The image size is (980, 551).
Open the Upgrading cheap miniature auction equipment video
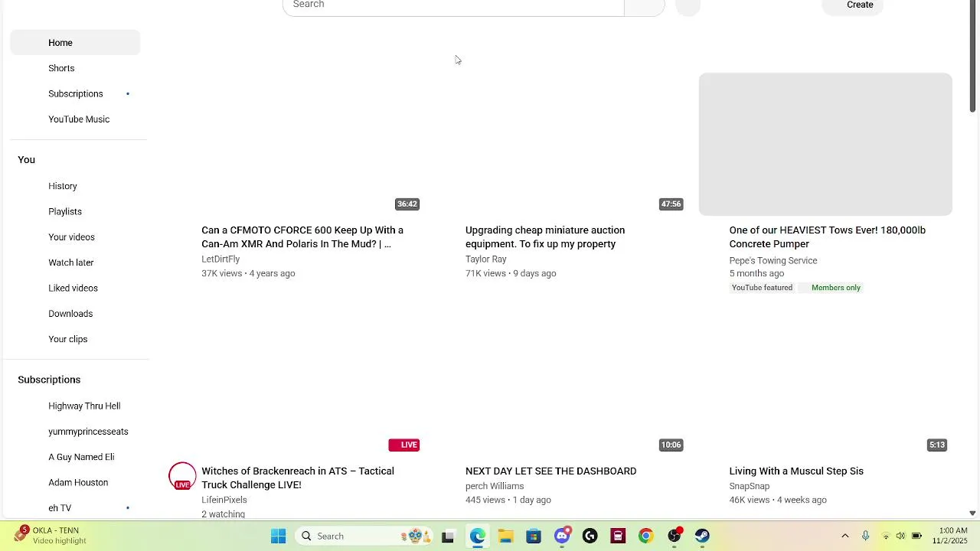click(x=545, y=237)
